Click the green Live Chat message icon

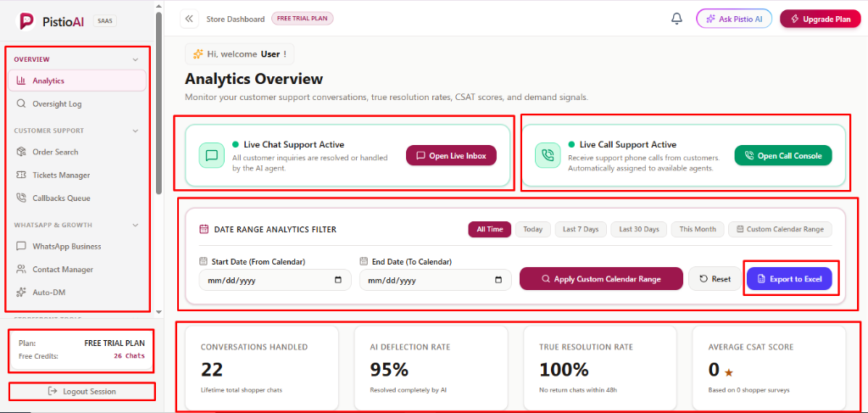(x=211, y=155)
